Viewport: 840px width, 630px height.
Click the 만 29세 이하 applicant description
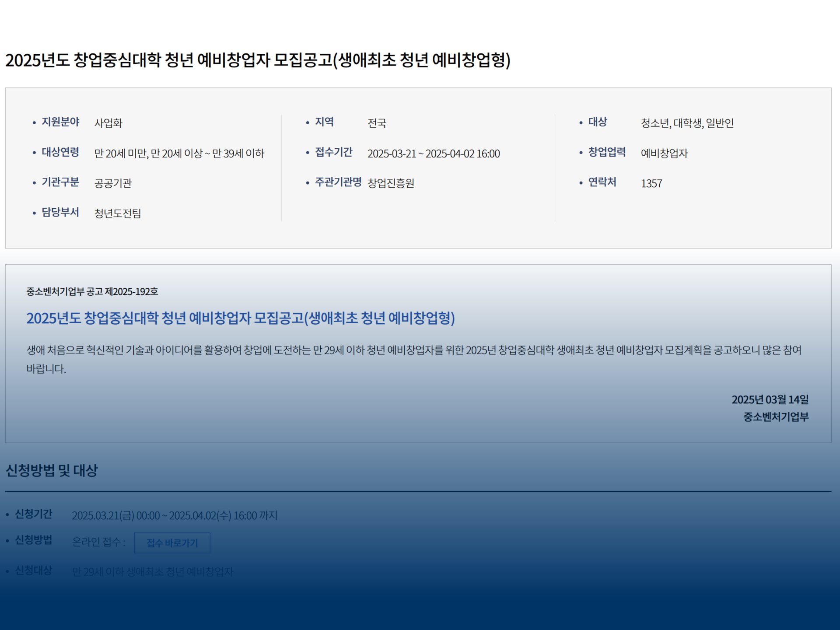click(152, 572)
